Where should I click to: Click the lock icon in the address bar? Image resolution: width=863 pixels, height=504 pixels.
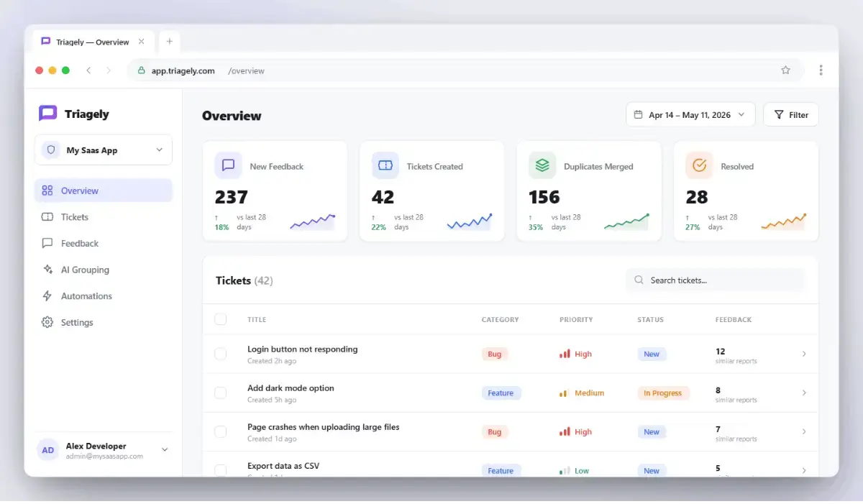141,70
